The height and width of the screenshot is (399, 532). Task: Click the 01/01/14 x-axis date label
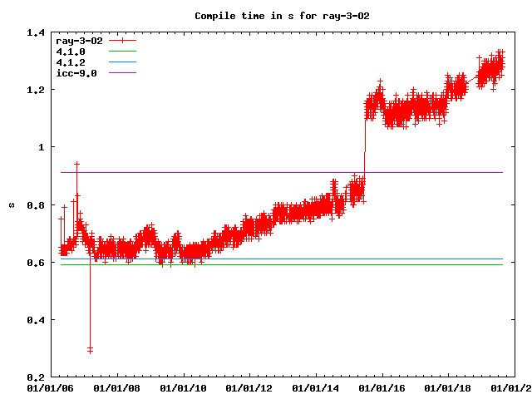tap(316, 387)
